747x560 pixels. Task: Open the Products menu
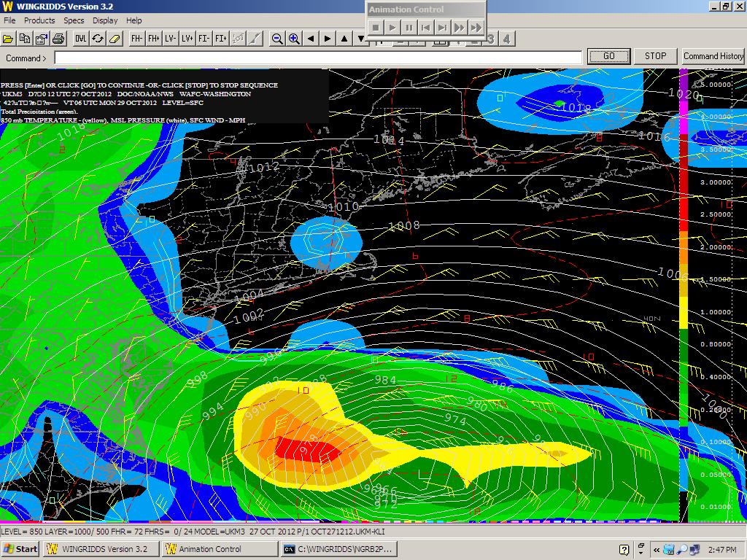pyautogui.click(x=39, y=20)
